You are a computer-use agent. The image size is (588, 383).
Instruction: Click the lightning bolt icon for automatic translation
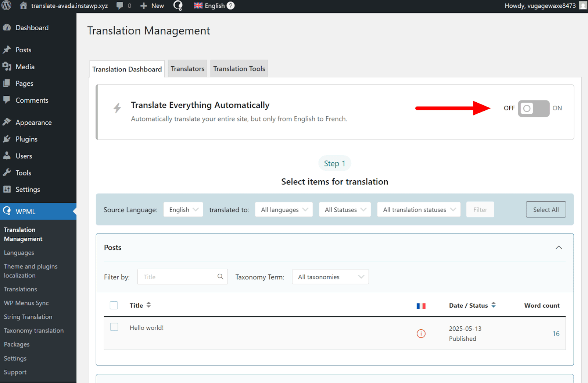[117, 108]
